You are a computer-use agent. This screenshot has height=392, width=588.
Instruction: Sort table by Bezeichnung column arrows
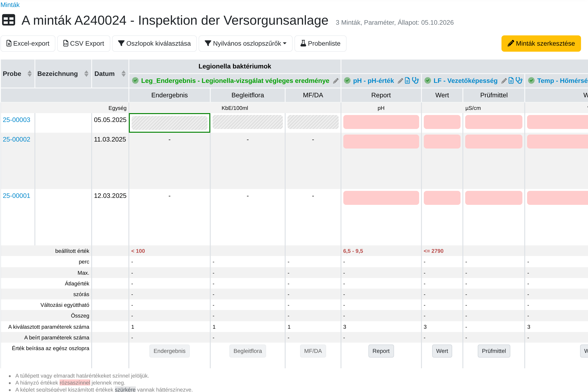(x=86, y=74)
